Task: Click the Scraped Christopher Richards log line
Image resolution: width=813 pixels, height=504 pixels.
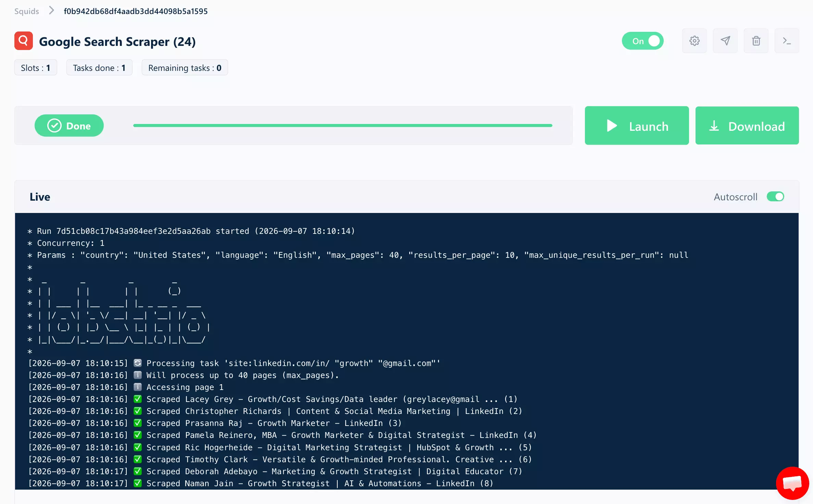Action: click(275, 411)
